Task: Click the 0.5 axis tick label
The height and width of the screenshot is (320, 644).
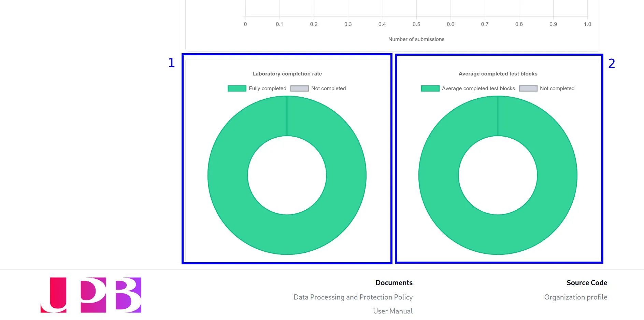Action: pyautogui.click(x=416, y=24)
